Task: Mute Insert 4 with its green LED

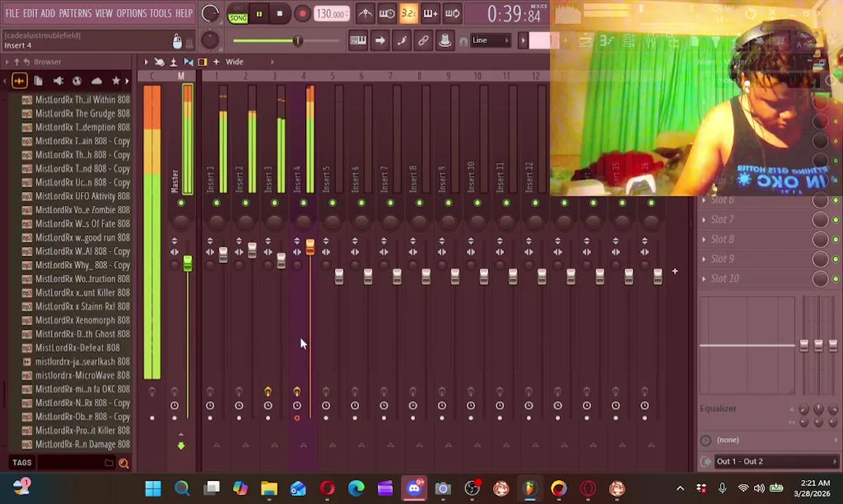Action: pos(303,203)
